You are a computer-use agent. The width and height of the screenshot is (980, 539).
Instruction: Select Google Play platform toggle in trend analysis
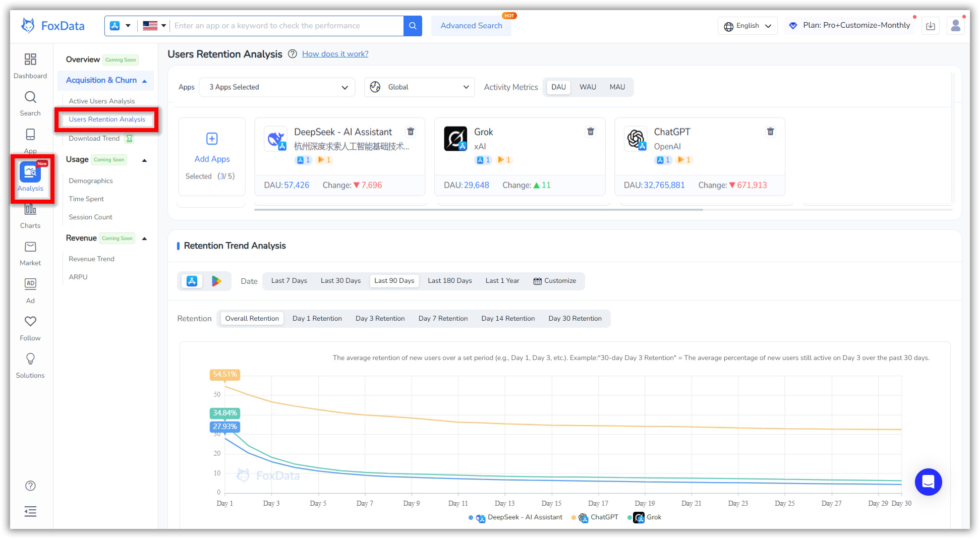coord(216,281)
